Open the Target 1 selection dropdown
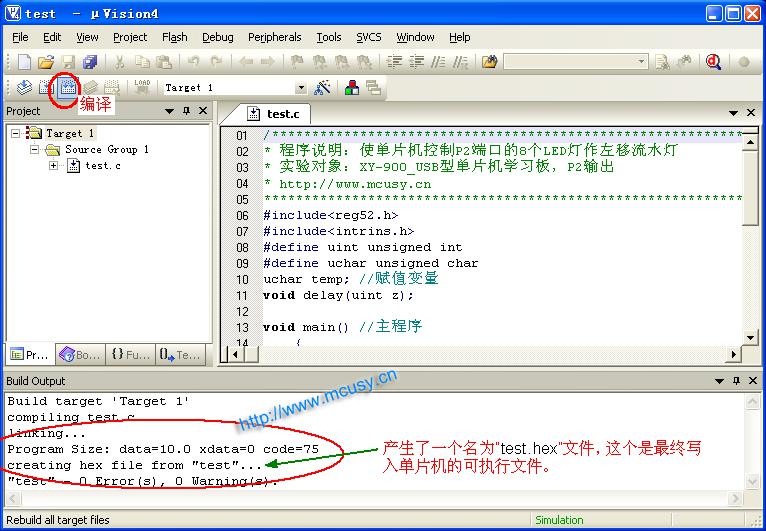 [x=301, y=88]
